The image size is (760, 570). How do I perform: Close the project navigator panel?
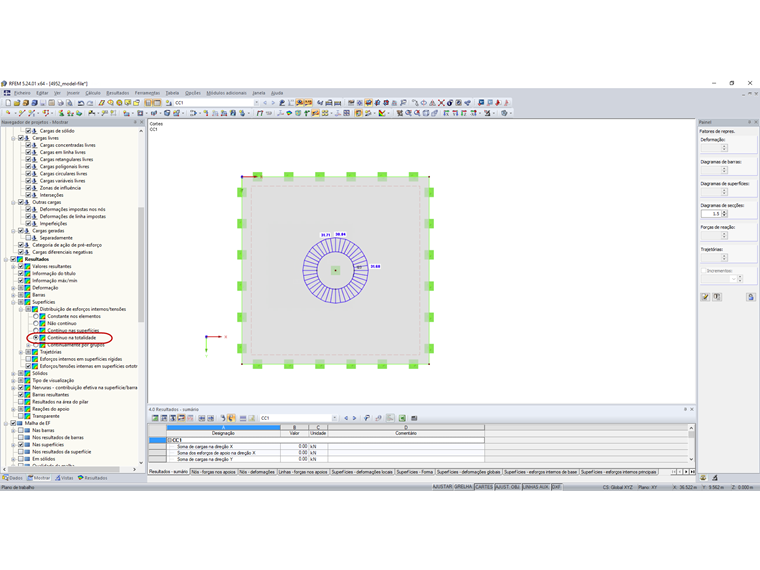(142, 122)
